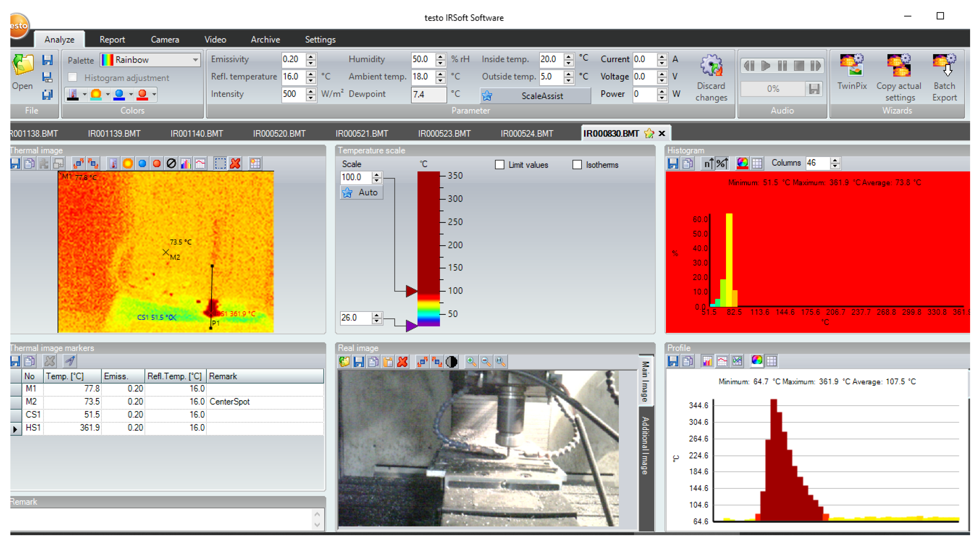Expand the upper limit orange color arrow in the Colors group

tap(108, 94)
